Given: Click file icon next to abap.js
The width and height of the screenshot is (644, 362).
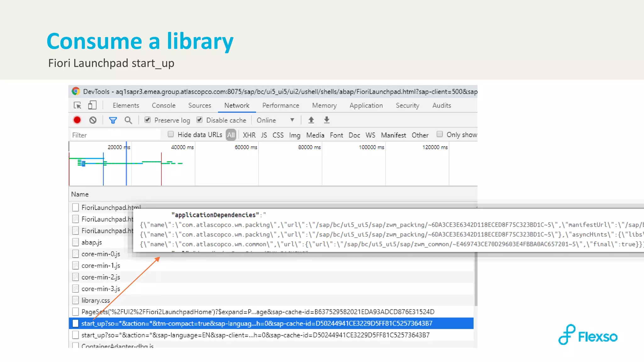Looking at the screenshot, I should pyautogui.click(x=75, y=242).
